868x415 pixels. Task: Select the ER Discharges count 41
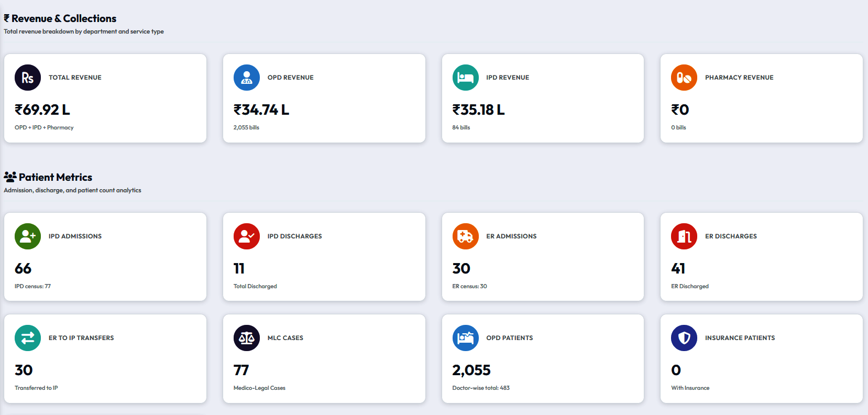point(678,268)
